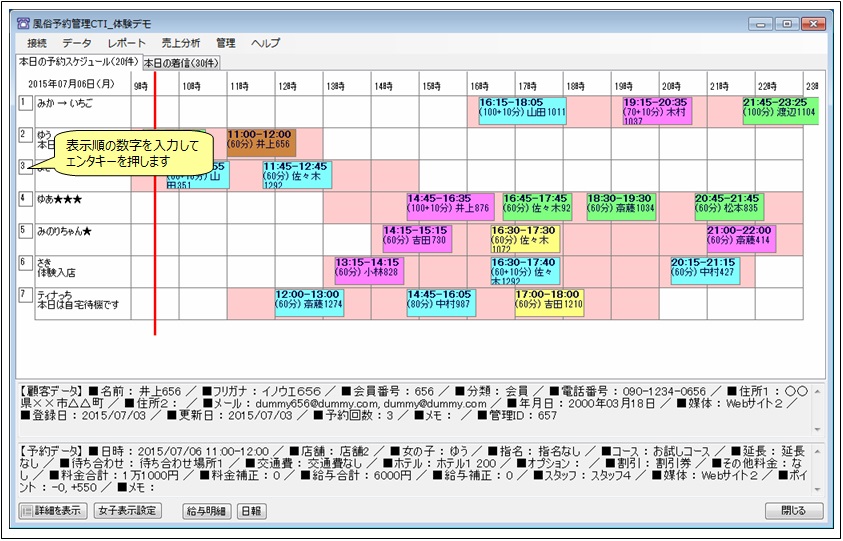Open the 売上分析 menu
843x541 pixels.
(x=180, y=43)
